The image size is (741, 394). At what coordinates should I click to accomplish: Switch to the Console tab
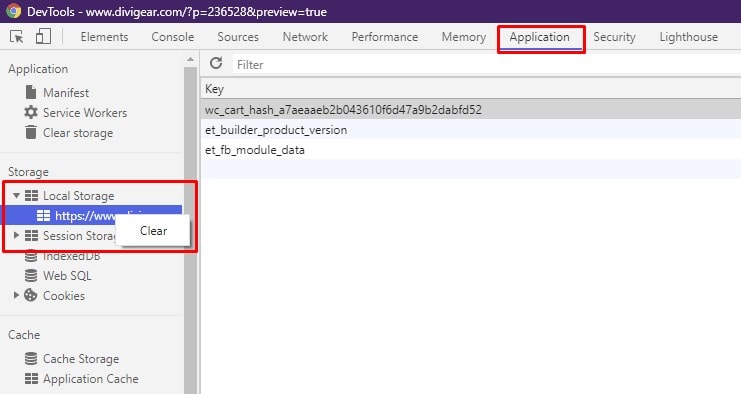tap(173, 37)
